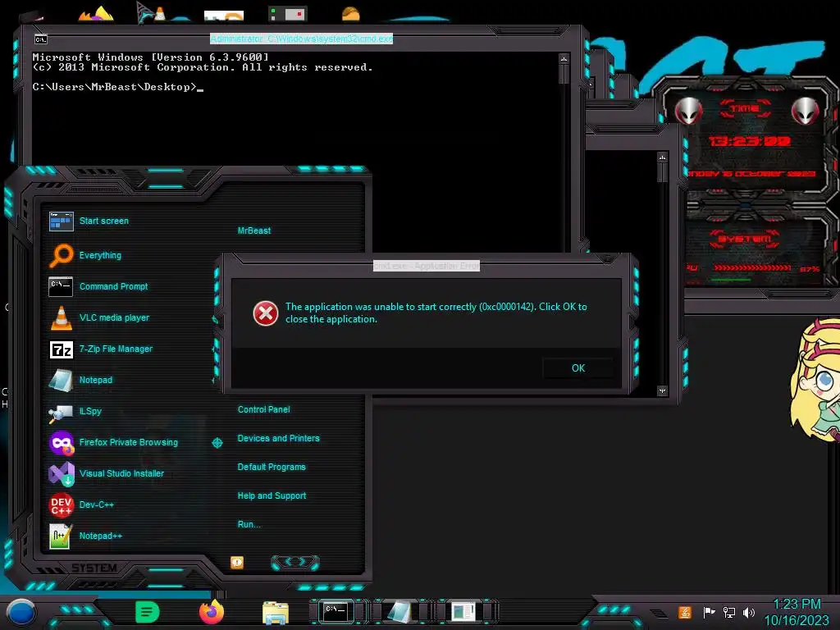This screenshot has width=840, height=630.
Task: Expand shutdown options arrows in start menu
Action: coord(295,562)
